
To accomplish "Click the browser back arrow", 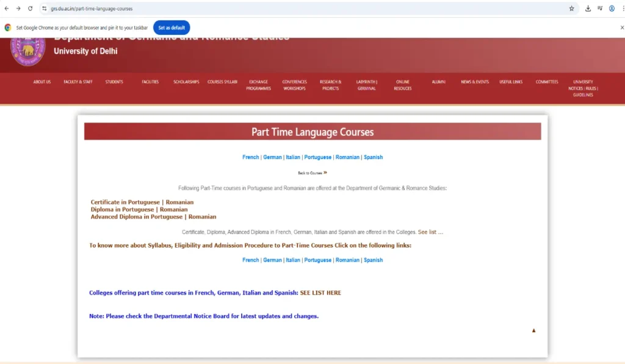I will [7, 9].
